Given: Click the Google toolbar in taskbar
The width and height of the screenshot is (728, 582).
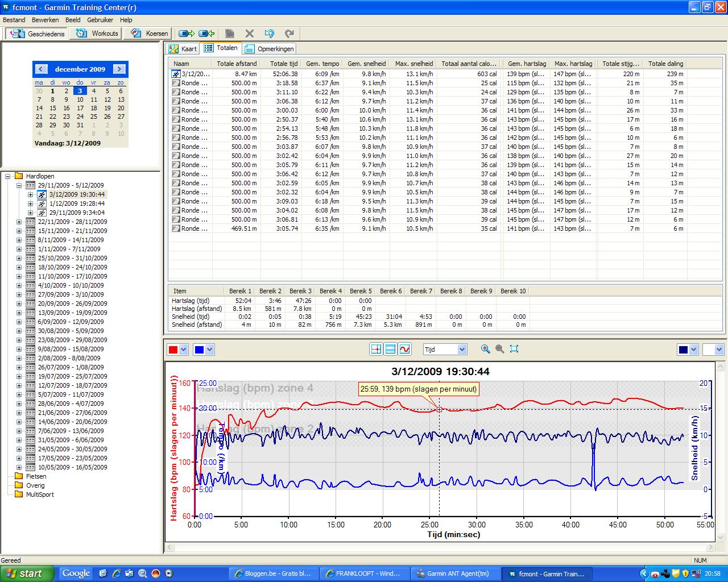Looking at the screenshot, I should (76, 573).
